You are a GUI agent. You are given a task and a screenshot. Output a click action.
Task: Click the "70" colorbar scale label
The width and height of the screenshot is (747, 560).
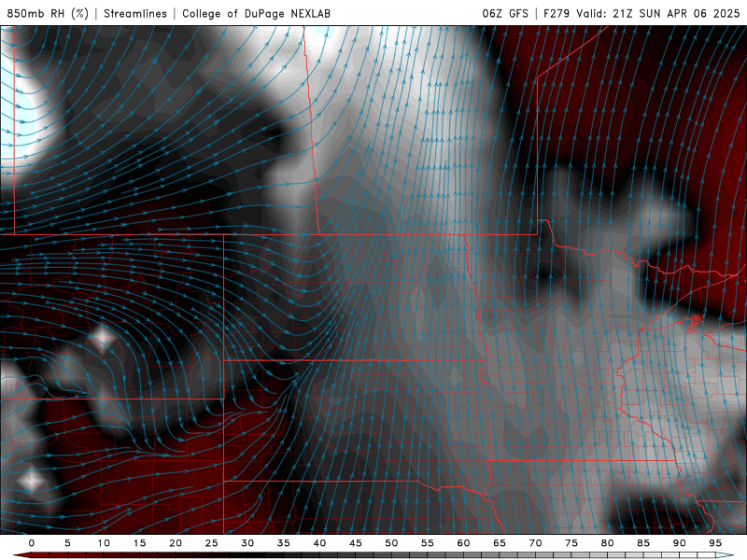coord(535,543)
